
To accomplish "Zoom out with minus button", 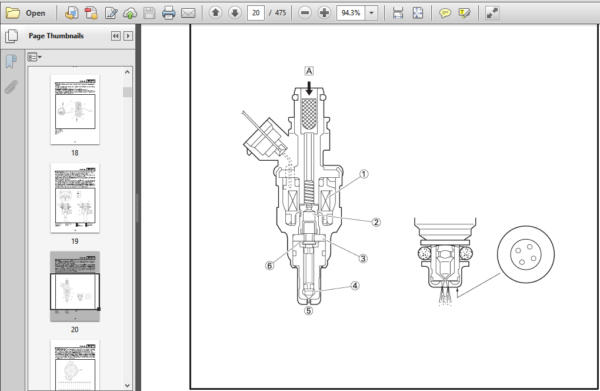I will tap(305, 13).
